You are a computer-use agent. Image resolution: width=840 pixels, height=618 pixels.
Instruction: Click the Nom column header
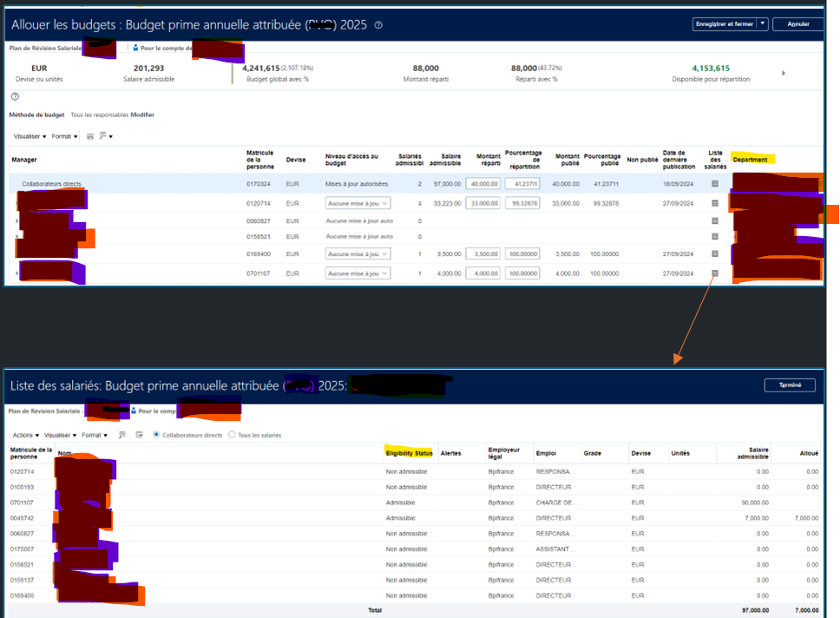pyautogui.click(x=64, y=453)
